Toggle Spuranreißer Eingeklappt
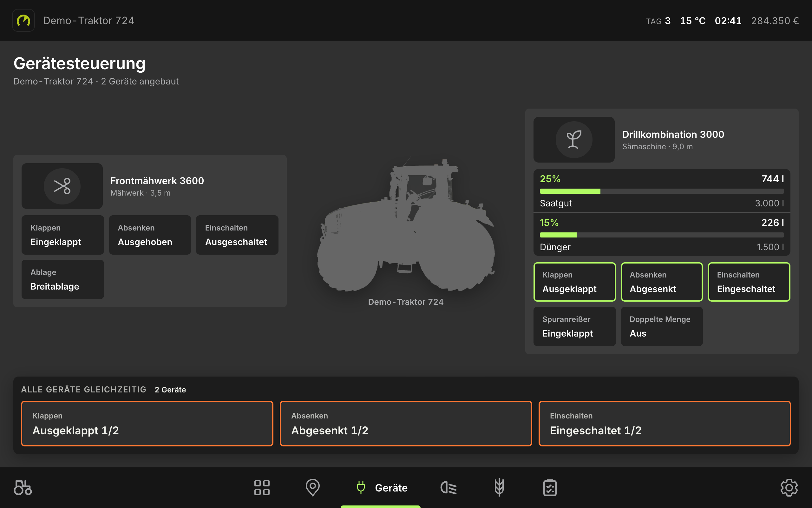This screenshot has width=812, height=508. [574, 326]
